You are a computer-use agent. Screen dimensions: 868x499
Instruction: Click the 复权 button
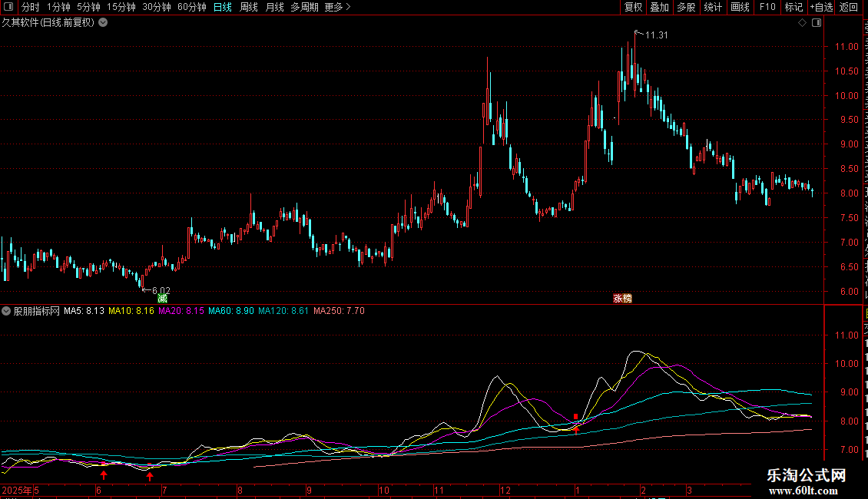coord(633,7)
